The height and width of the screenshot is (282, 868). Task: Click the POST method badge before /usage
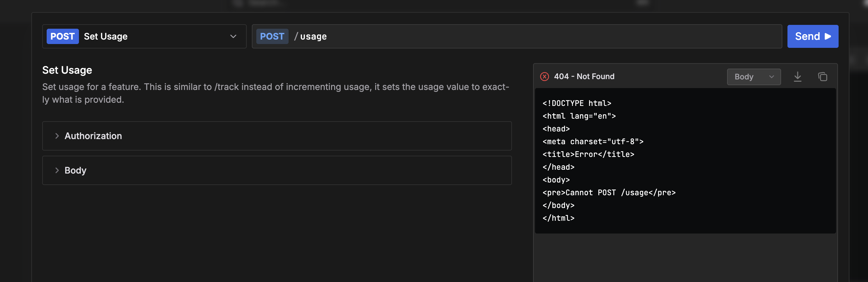point(272,36)
